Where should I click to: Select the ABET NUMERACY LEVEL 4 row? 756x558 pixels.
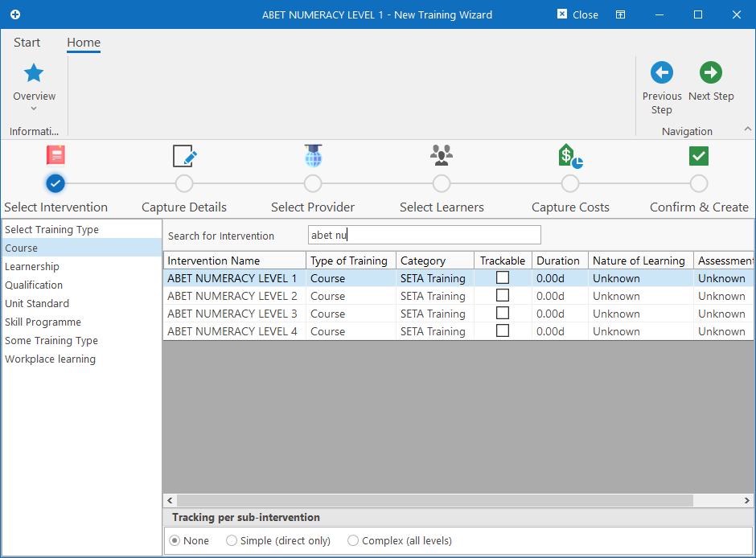[x=458, y=331]
